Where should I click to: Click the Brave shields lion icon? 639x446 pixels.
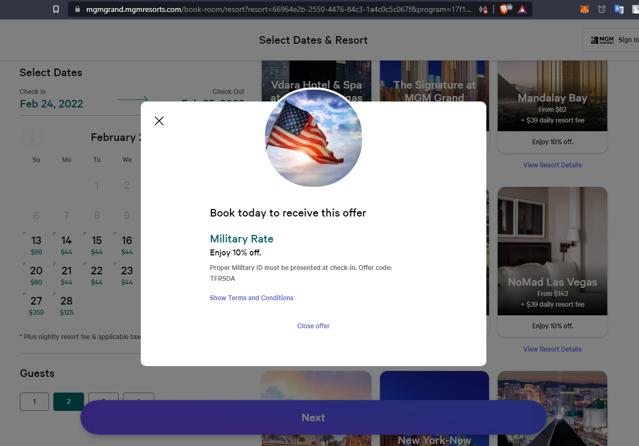[505, 9]
